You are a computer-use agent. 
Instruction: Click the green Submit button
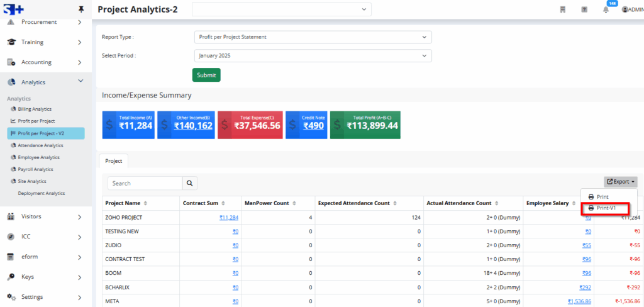click(206, 75)
